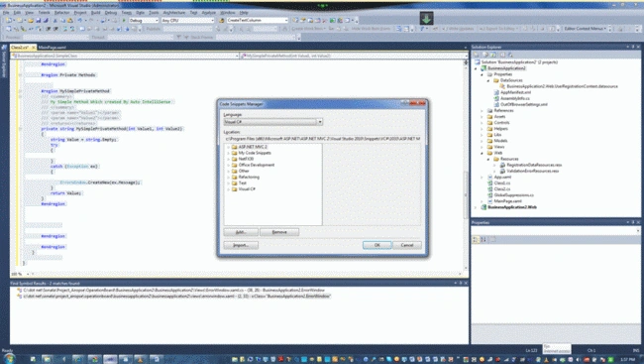The width and height of the screenshot is (644, 364).
Task: Collapse the MySimplePrivateMethod region outline toggle
Action: click(x=20, y=91)
